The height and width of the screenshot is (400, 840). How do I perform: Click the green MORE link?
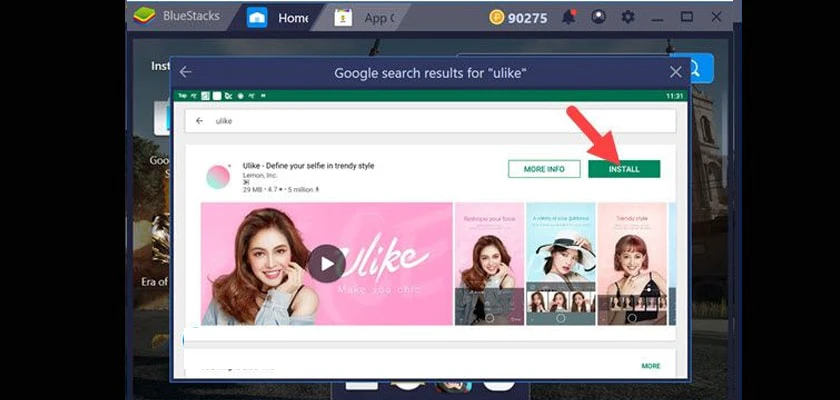click(x=651, y=366)
